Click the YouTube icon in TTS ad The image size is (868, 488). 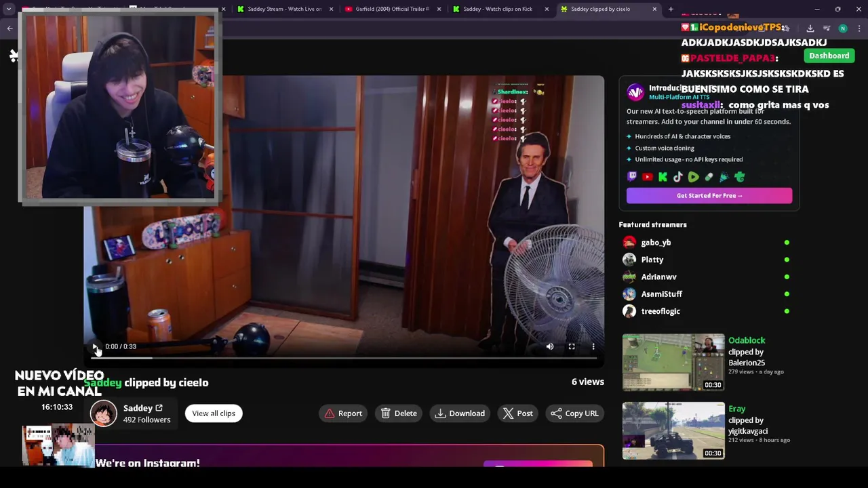pyautogui.click(x=648, y=177)
